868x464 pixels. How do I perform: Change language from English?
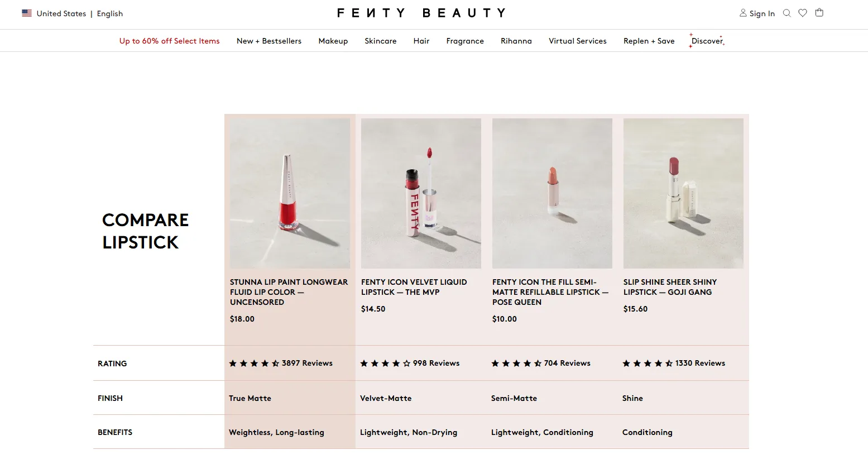(x=109, y=13)
